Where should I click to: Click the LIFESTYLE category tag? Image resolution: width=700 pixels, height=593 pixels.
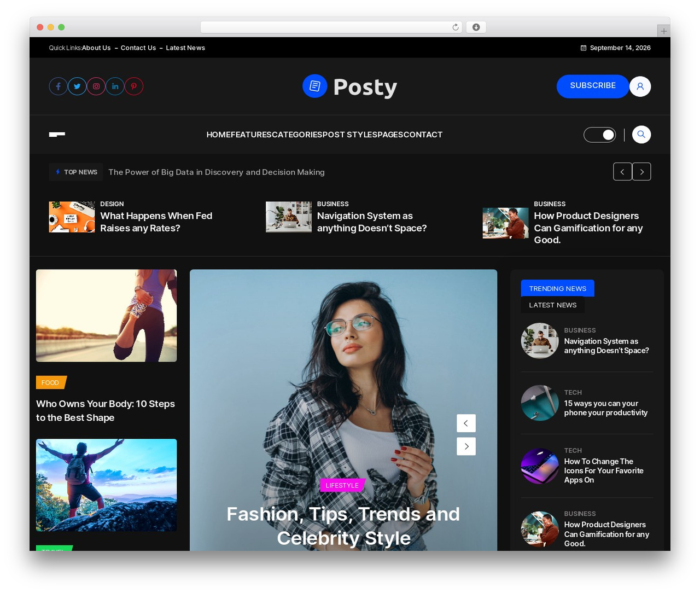click(342, 485)
